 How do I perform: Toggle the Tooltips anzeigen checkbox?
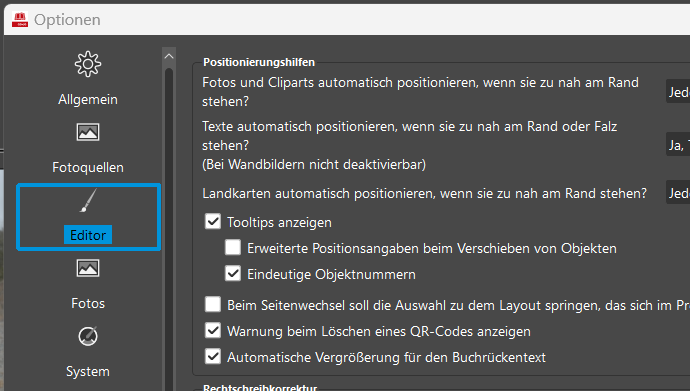coord(213,221)
